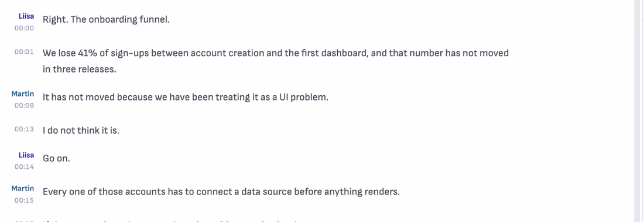This screenshot has height=222, width=644.
Task: Jump to the 00:00 timestamp
Action: click(x=24, y=28)
